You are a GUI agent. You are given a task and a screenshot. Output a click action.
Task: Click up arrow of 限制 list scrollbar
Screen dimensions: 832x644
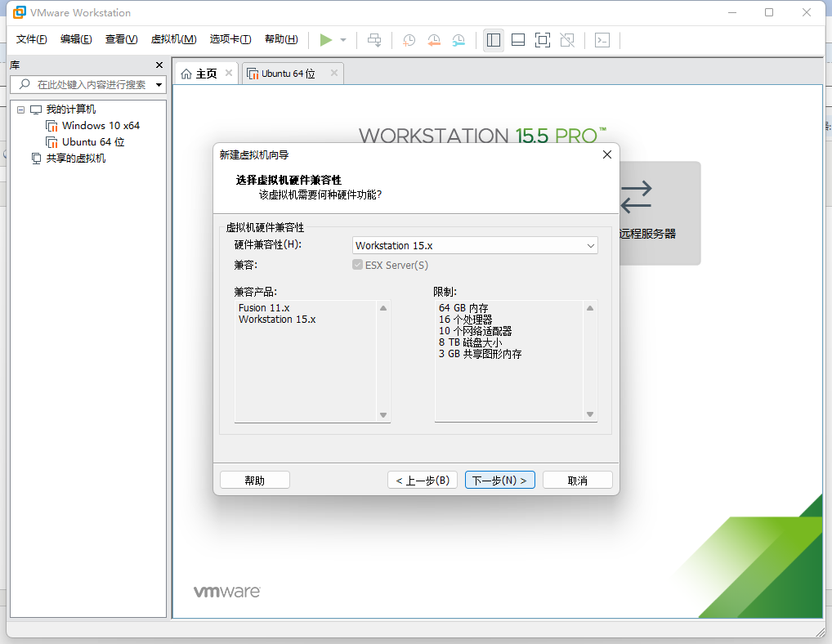coord(589,308)
